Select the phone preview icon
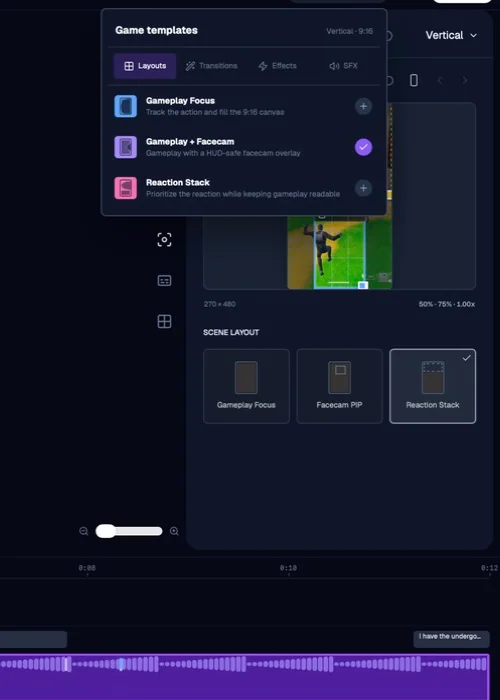This screenshot has width=500, height=700. (414, 80)
